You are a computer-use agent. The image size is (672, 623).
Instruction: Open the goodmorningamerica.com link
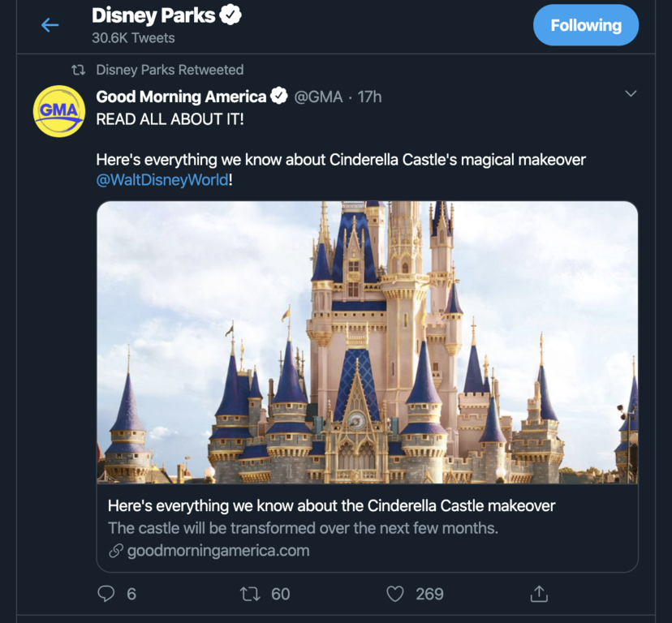point(218,551)
